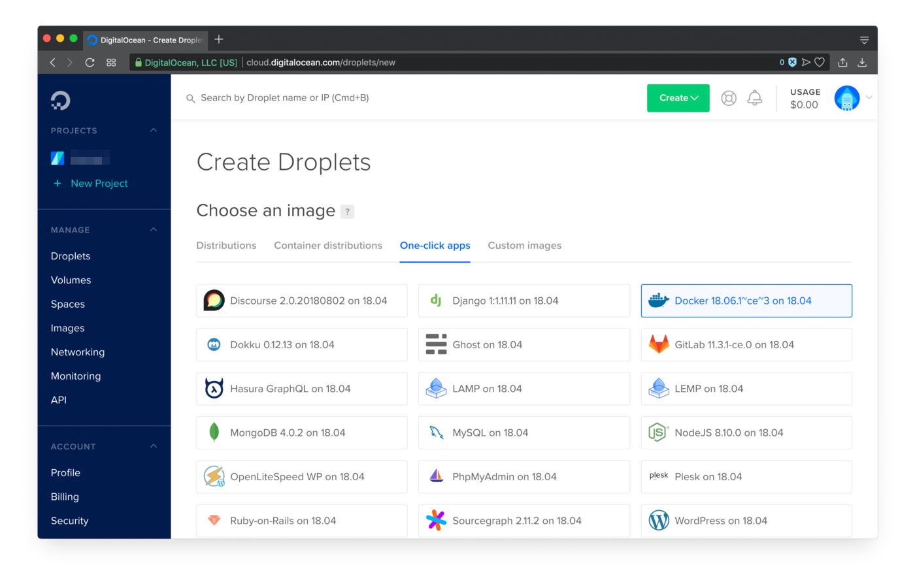This screenshot has width=915, height=588.
Task: Click the LAMP stack icon
Action: (436, 388)
